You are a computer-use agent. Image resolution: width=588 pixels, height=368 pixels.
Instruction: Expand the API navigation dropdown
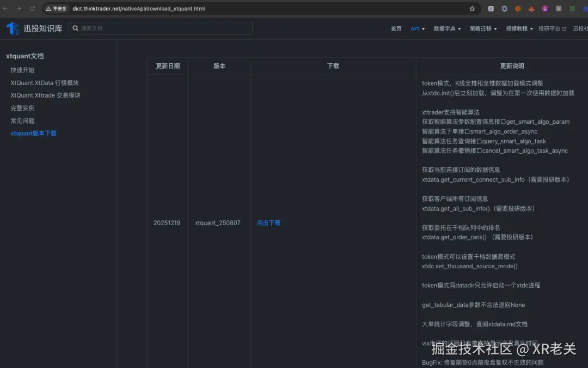point(418,28)
